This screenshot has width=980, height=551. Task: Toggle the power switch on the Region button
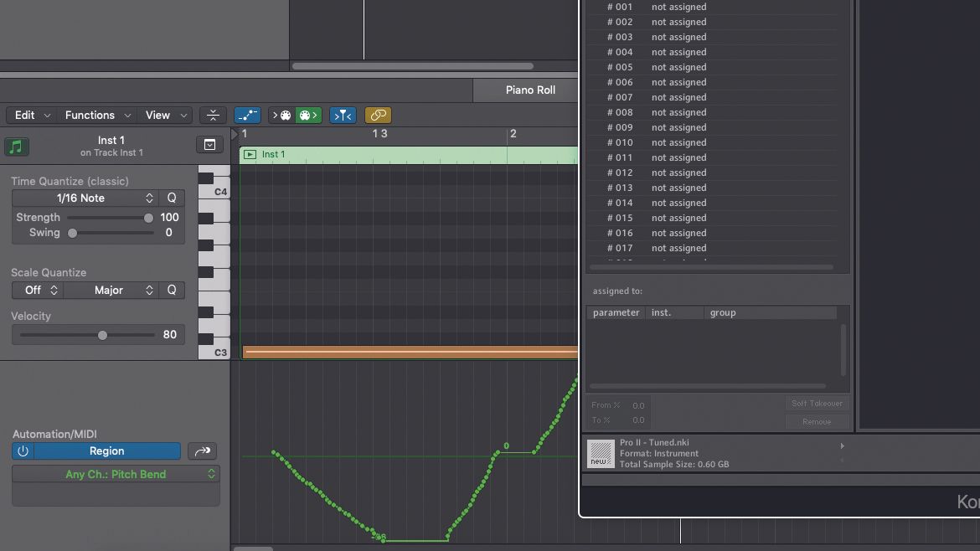23,451
